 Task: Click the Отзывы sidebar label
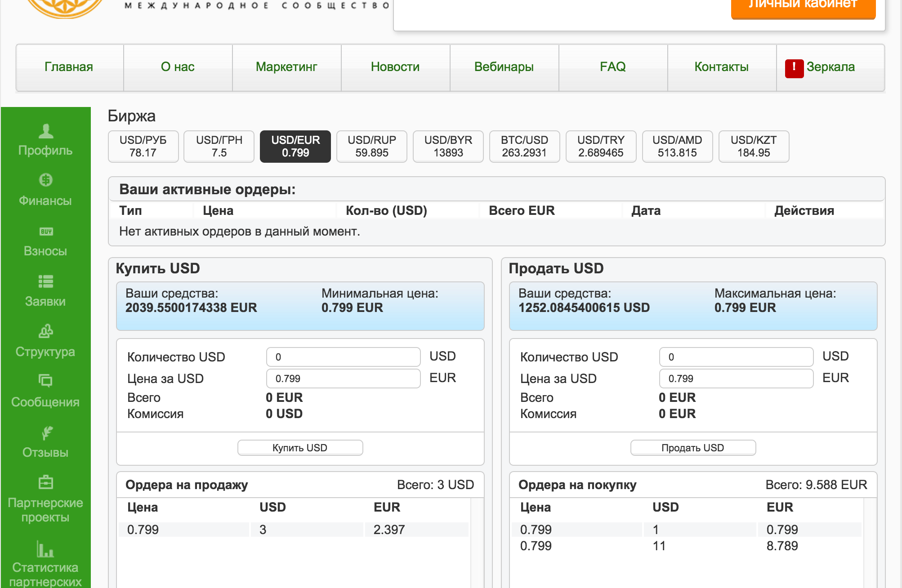click(x=45, y=453)
